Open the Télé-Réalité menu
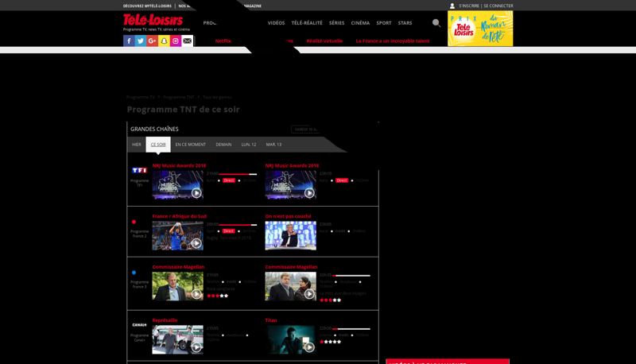Screen dimensions: 636x364 (x=307, y=23)
